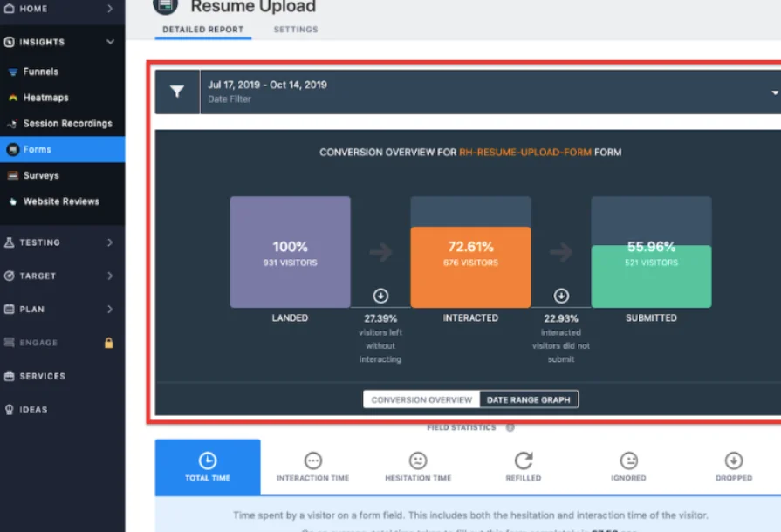The width and height of the screenshot is (781, 532).
Task: Click the Heatmaps rainbow icon
Action: (13, 98)
